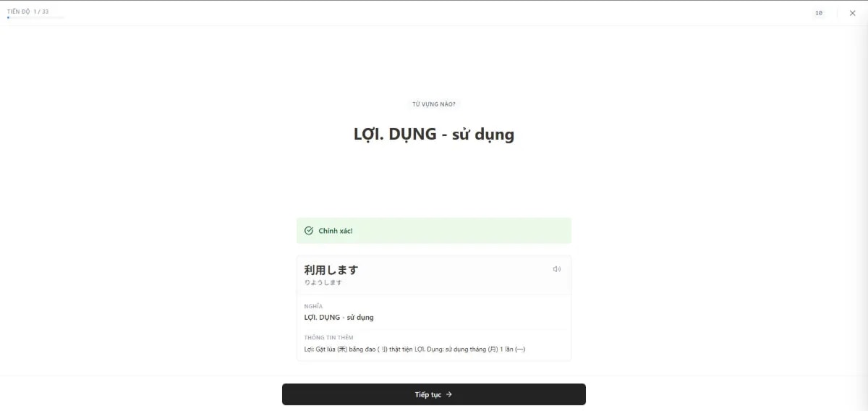
Task: Click the THÔNG TIN THÊM section label
Action: click(328, 338)
